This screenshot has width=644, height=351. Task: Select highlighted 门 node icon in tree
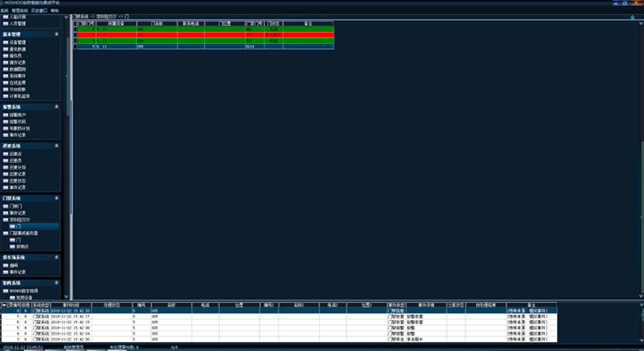coord(11,226)
